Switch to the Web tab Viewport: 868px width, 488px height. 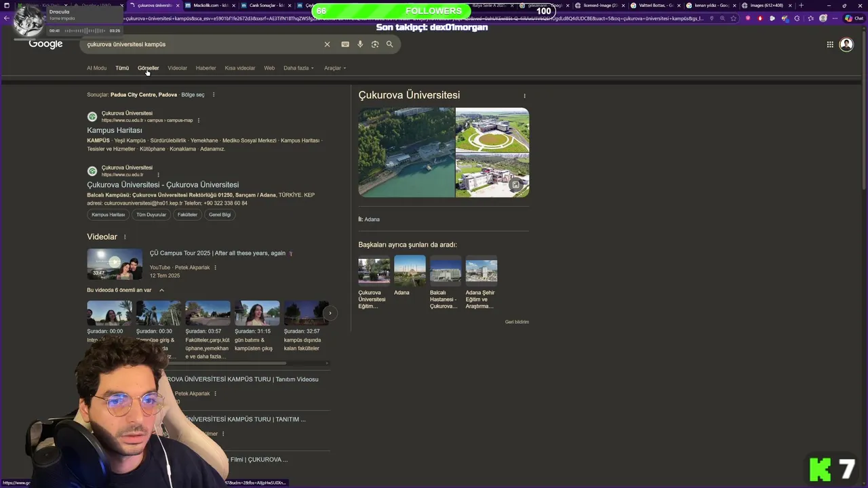[269, 68]
